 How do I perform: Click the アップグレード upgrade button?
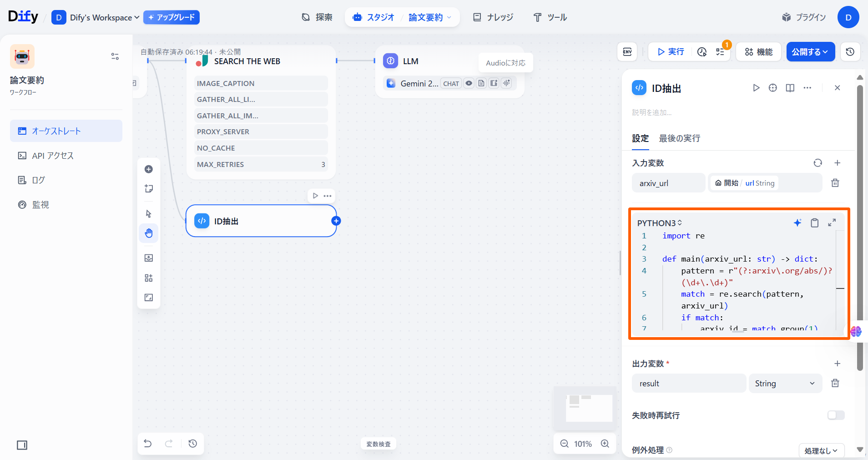tap(172, 17)
